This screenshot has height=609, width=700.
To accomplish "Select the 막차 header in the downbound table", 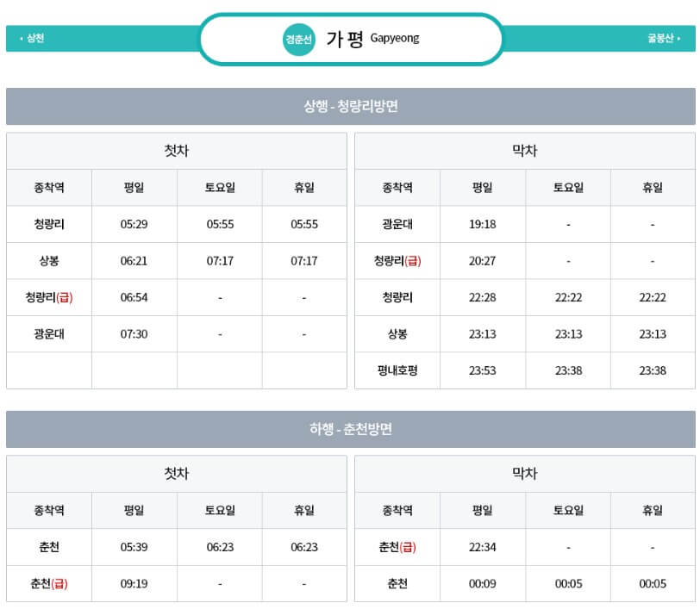I will [524, 474].
